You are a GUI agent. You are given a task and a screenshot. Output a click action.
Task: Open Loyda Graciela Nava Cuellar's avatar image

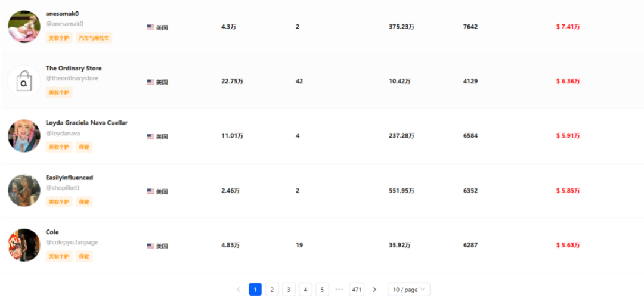coord(24,136)
